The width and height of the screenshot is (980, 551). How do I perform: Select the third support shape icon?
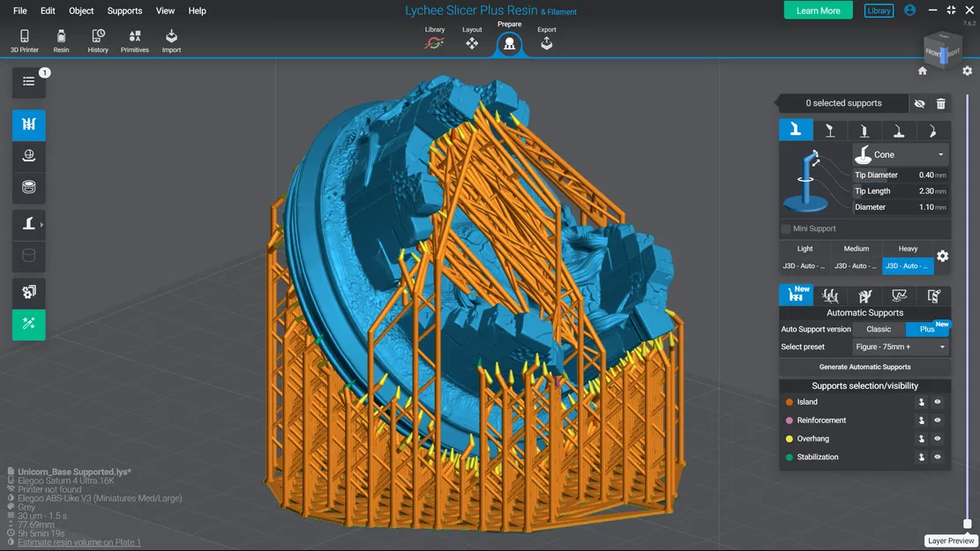pyautogui.click(x=864, y=130)
